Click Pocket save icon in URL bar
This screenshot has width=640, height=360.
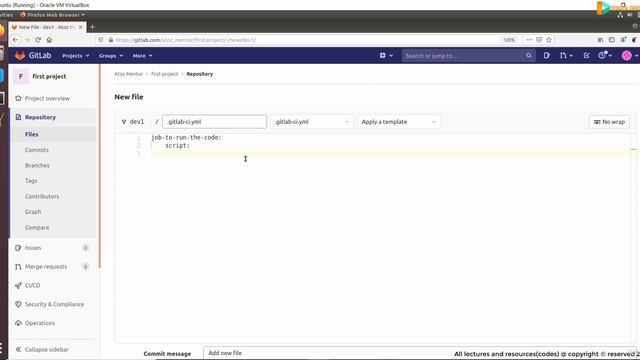pos(539,40)
